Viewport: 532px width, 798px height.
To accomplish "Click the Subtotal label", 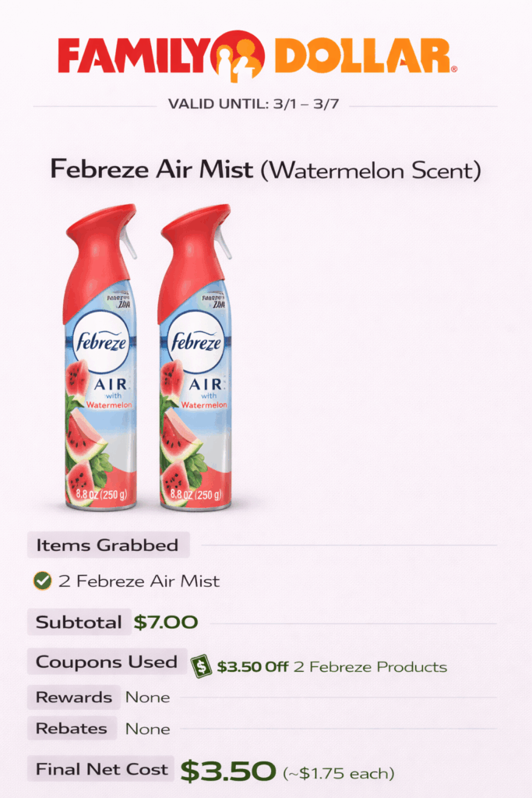I will click(79, 623).
